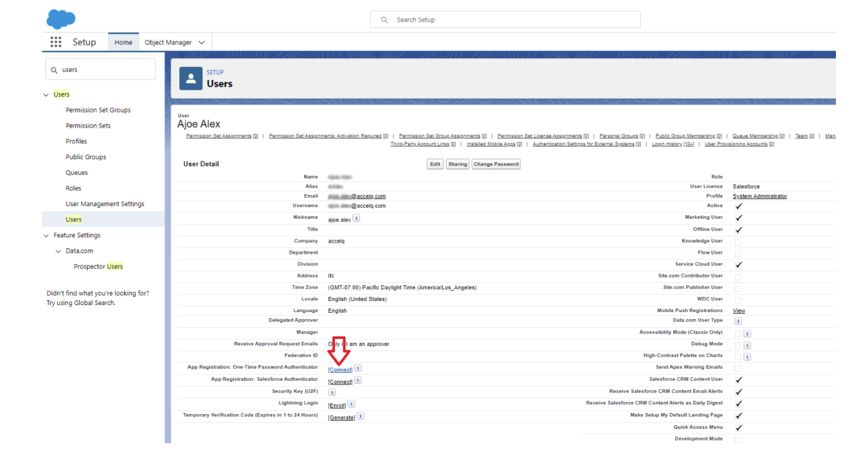Screen dimensions: 868x469
Task: Switch to the Object Manager tab
Action: click(168, 43)
